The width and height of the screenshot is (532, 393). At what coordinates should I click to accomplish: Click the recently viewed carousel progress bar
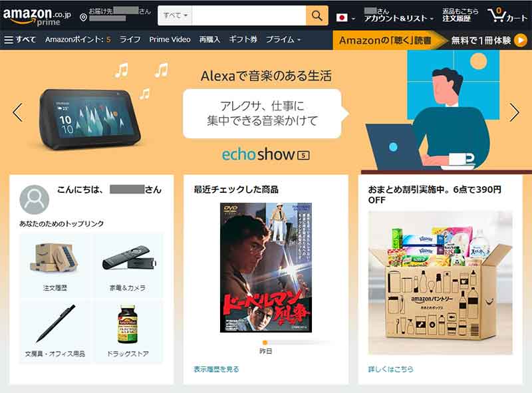[297, 342]
